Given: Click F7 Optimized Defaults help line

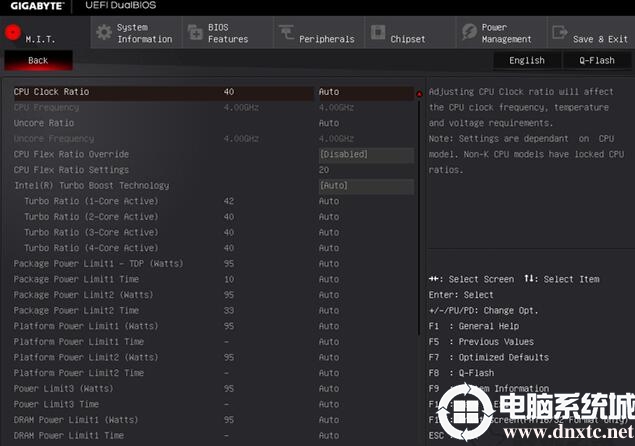Looking at the screenshot, I should click(x=489, y=357).
